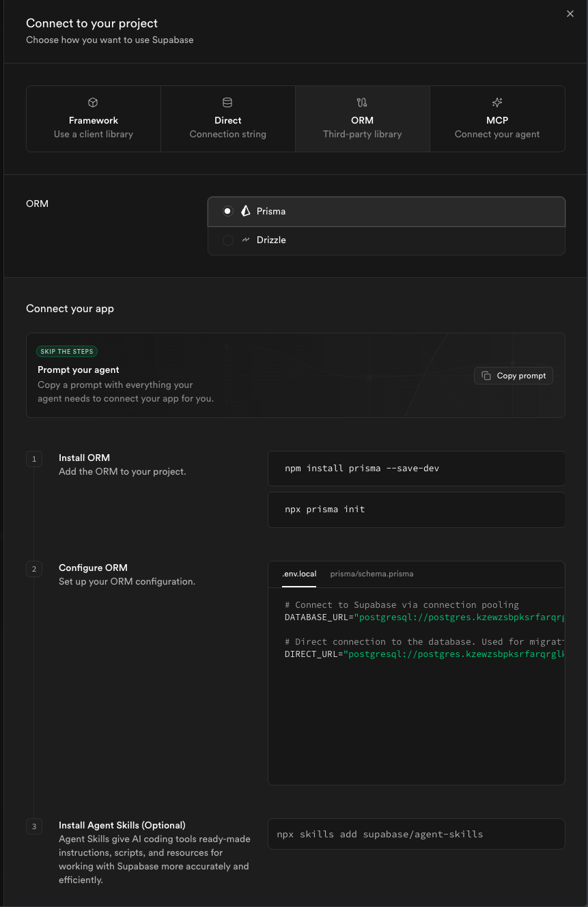Select the Drizzle radio button
Screen dimensions: 588x907
pos(227,240)
